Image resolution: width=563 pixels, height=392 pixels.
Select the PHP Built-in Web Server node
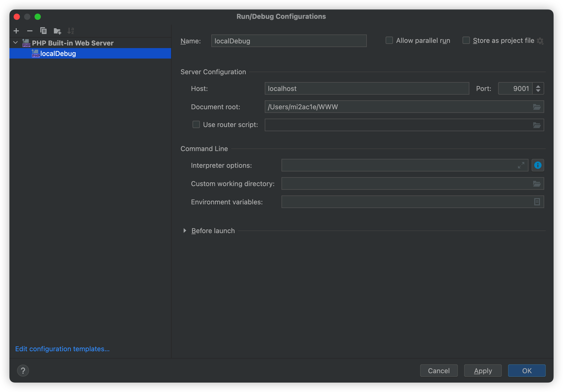pos(90,43)
